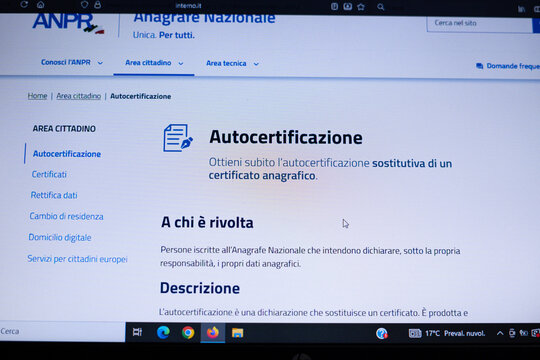Open Servizi per cittadini europei link
The width and height of the screenshot is (540, 360).
[x=77, y=259]
